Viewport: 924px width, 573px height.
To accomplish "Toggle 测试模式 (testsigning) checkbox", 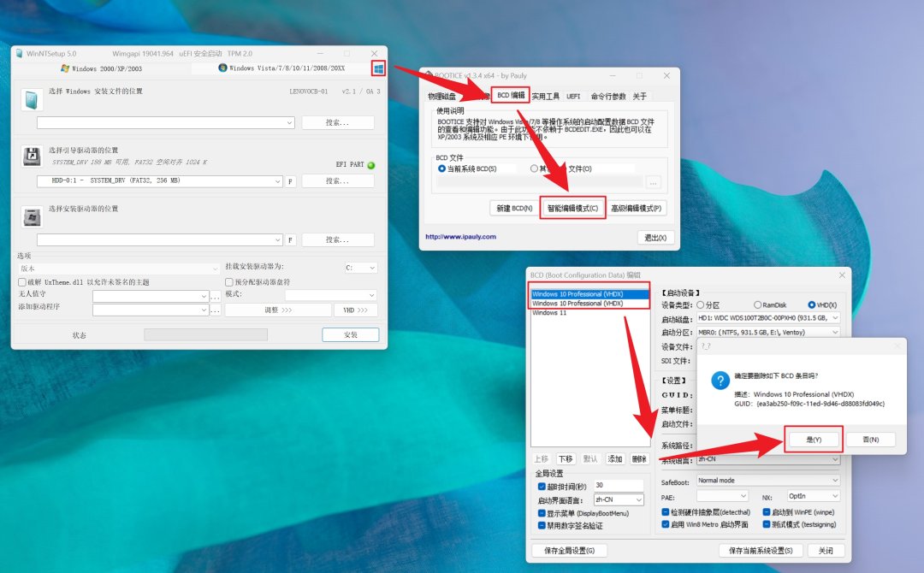I will point(767,524).
